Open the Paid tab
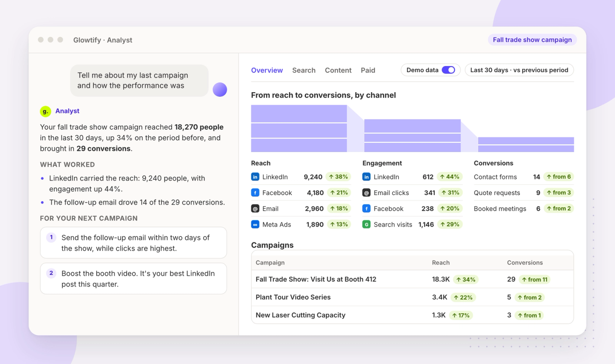615x364 pixels. pyautogui.click(x=368, y=70)
